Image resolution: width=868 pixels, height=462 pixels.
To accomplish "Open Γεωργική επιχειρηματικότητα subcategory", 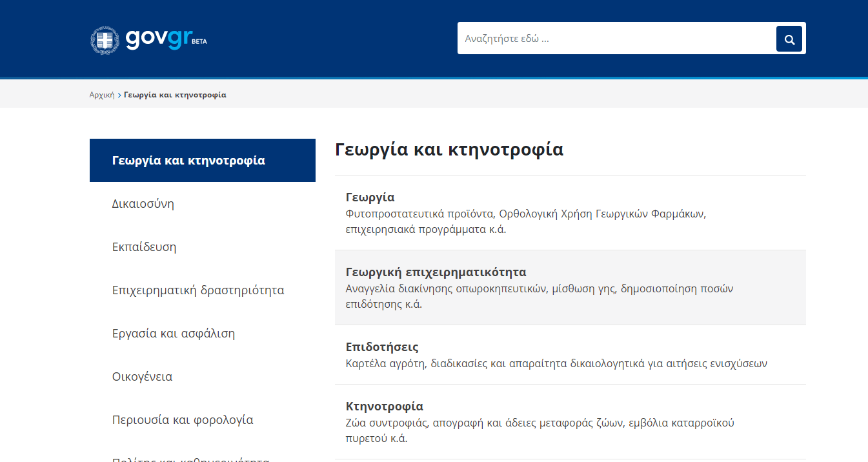I will [436, 272].
